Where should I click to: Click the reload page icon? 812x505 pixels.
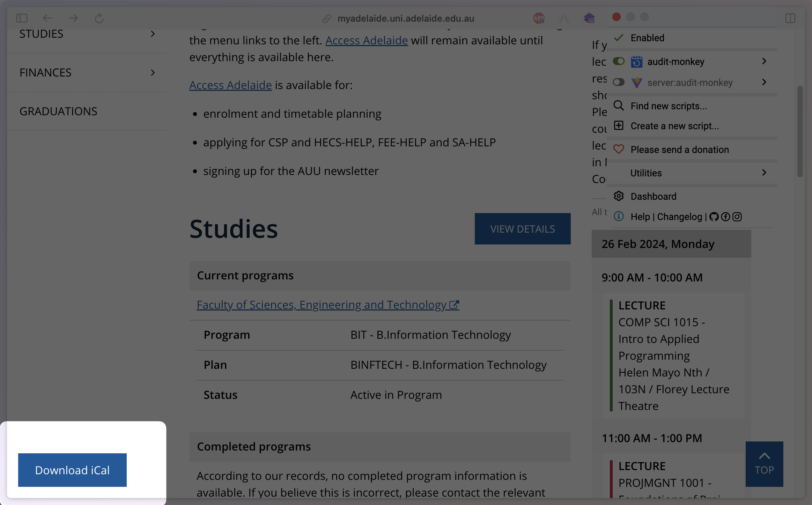[x=99, y=18]
